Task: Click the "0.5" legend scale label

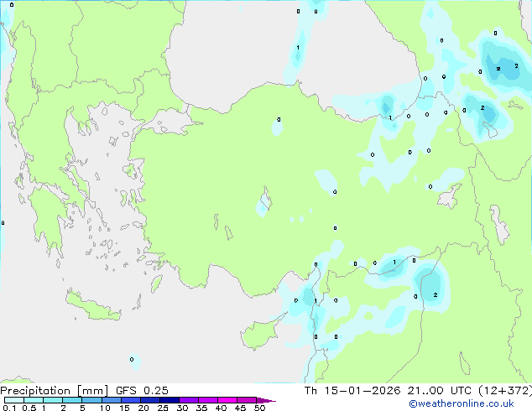Action: click(x=29, y=408)
